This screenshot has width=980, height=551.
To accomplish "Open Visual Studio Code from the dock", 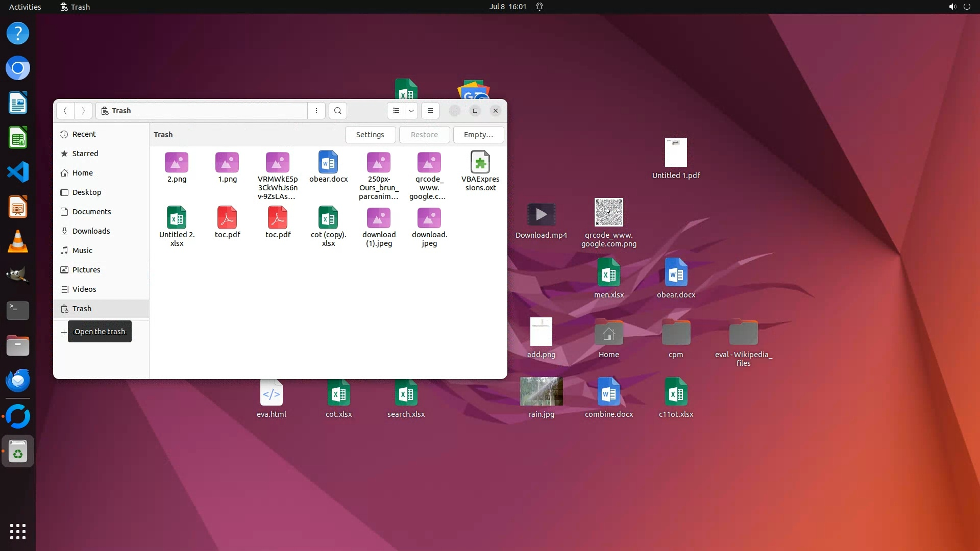I will 18,172.
